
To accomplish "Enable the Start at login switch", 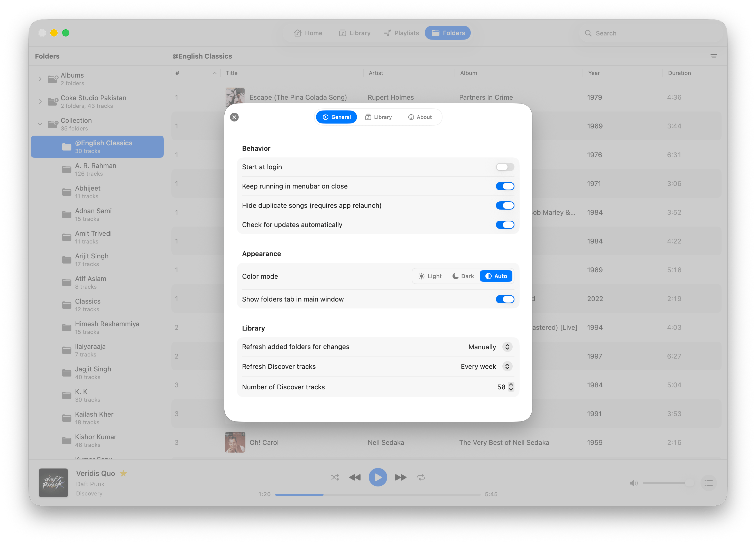I will (505, 167).
